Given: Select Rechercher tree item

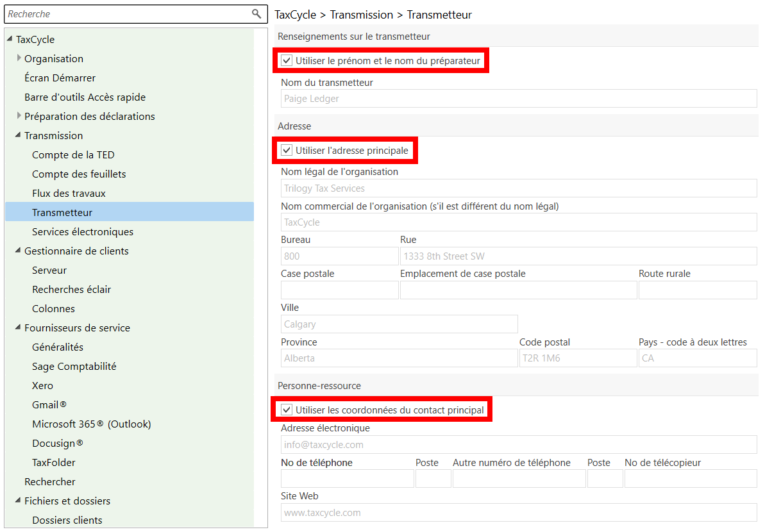Looking at the screenshot, I should click(50, 482).
